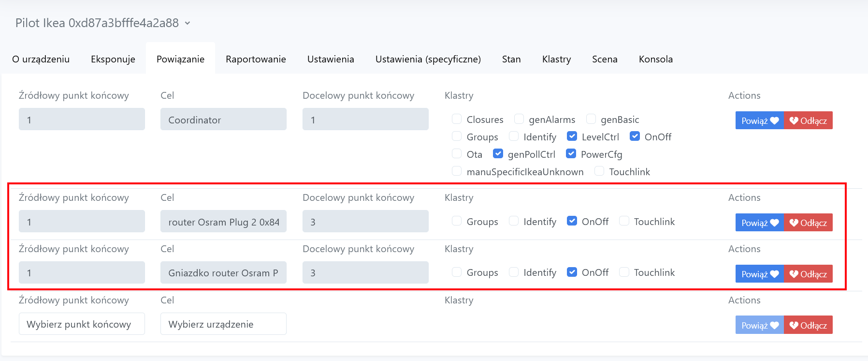Image resolution: width=868 pixels, height=361 pixels.
Task: Uncheck LevelCtrl cluster checkbox
Action: pos(572,136)
